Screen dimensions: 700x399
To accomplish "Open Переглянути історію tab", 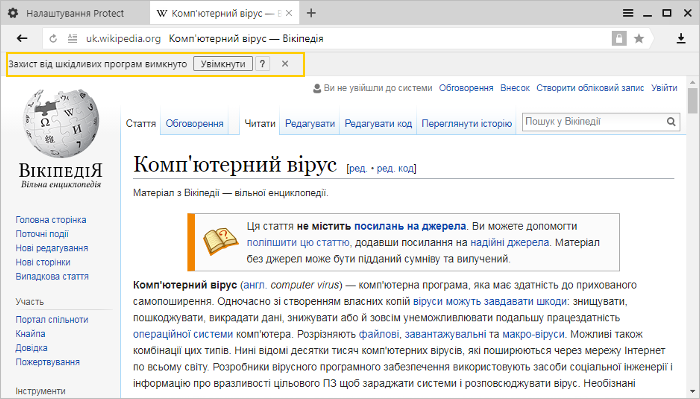I will pos(467,123).
